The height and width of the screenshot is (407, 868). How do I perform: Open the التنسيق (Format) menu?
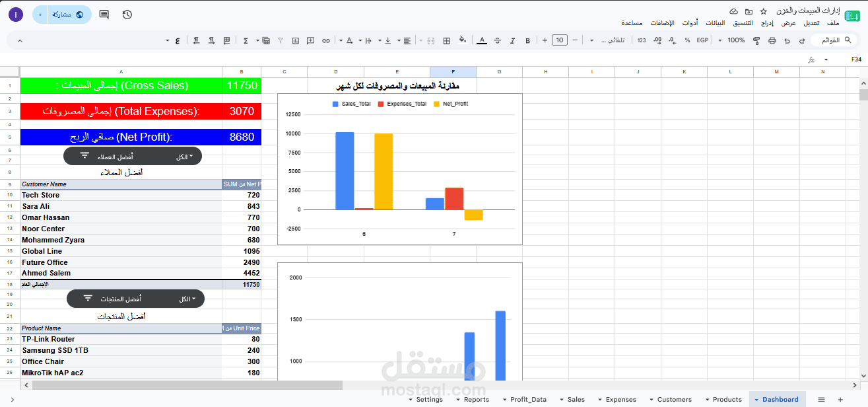(x=743, y=23)
